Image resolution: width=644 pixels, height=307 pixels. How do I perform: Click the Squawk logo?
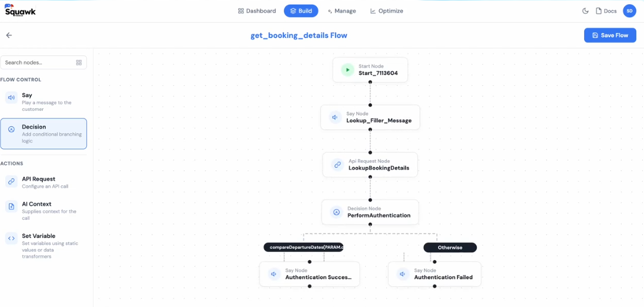(x=20, y=10)
